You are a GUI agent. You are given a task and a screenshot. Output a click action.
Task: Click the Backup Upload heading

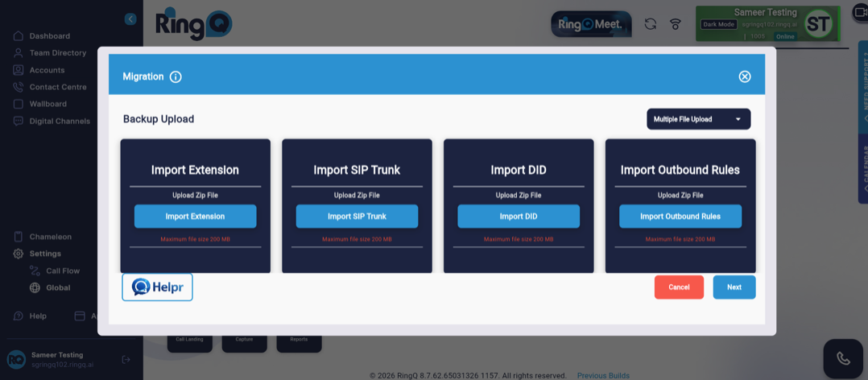click(x=159, y=119)
